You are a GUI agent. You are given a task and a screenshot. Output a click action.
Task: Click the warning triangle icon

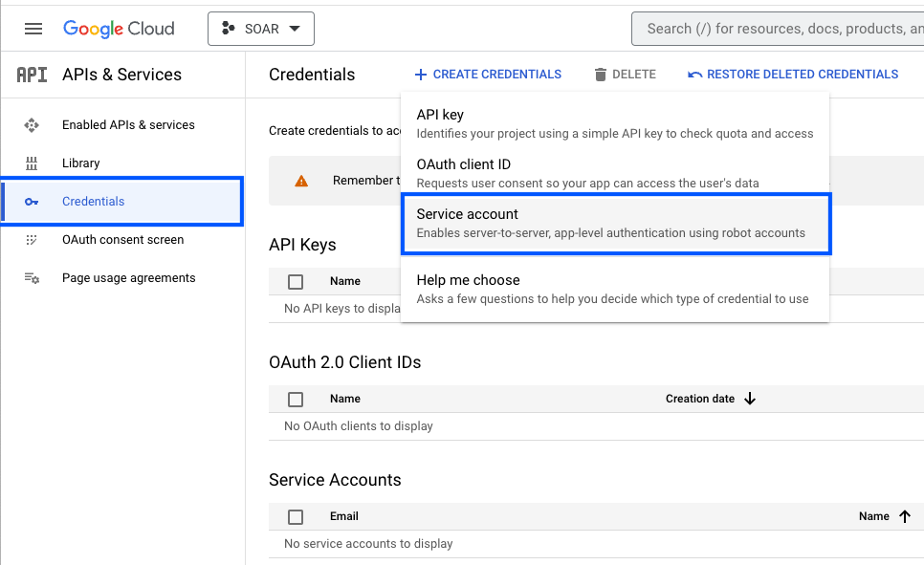tap(295, 180)
